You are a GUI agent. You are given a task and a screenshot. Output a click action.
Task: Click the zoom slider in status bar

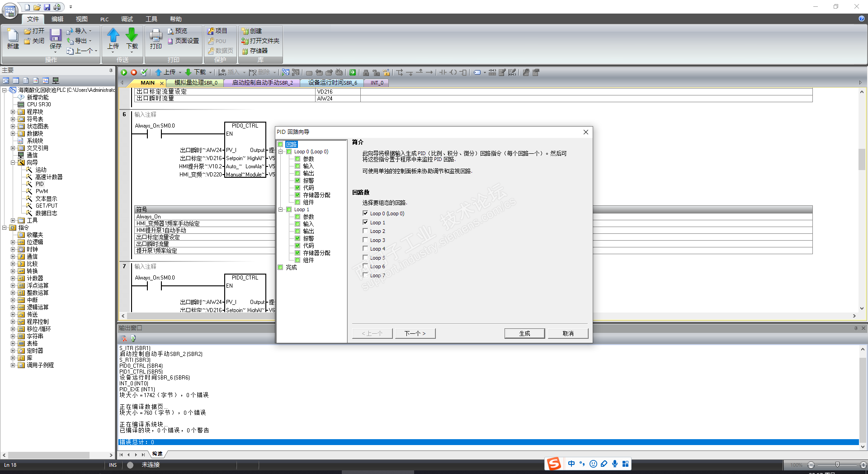(837, 465)
